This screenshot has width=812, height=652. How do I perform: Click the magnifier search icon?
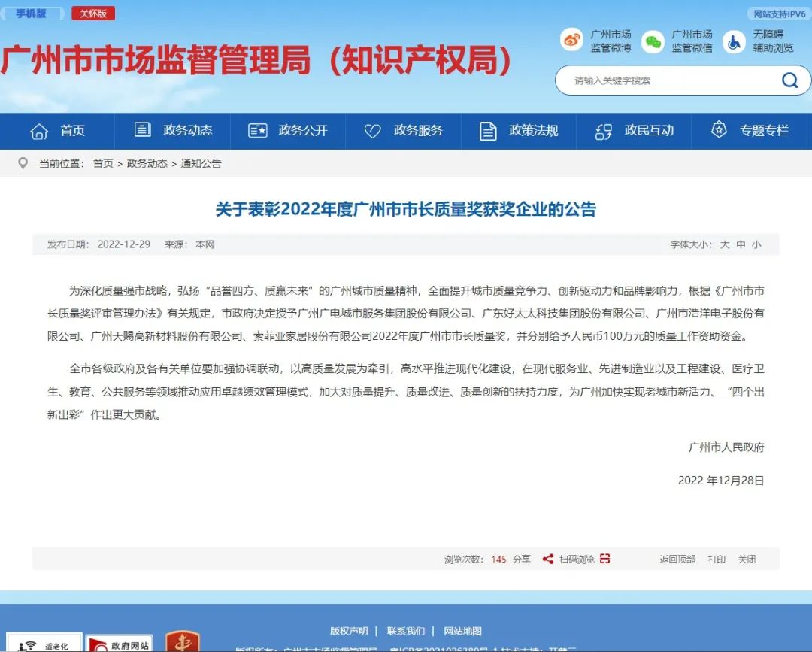[x=789, y=80]
